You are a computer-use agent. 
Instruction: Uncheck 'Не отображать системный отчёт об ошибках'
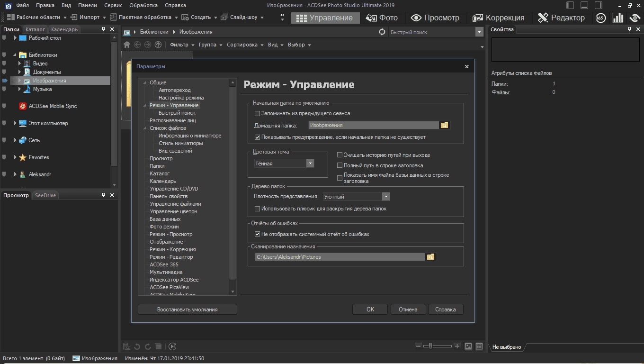(x=258, y=234)
